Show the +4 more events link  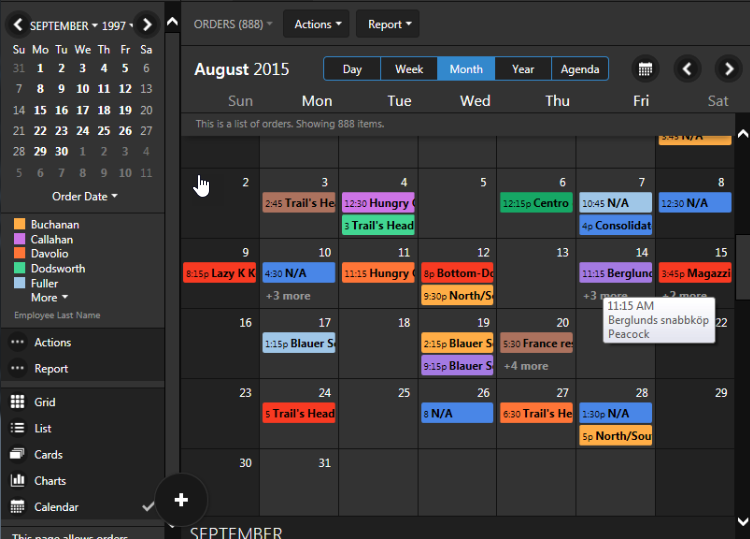click(526, 366)
